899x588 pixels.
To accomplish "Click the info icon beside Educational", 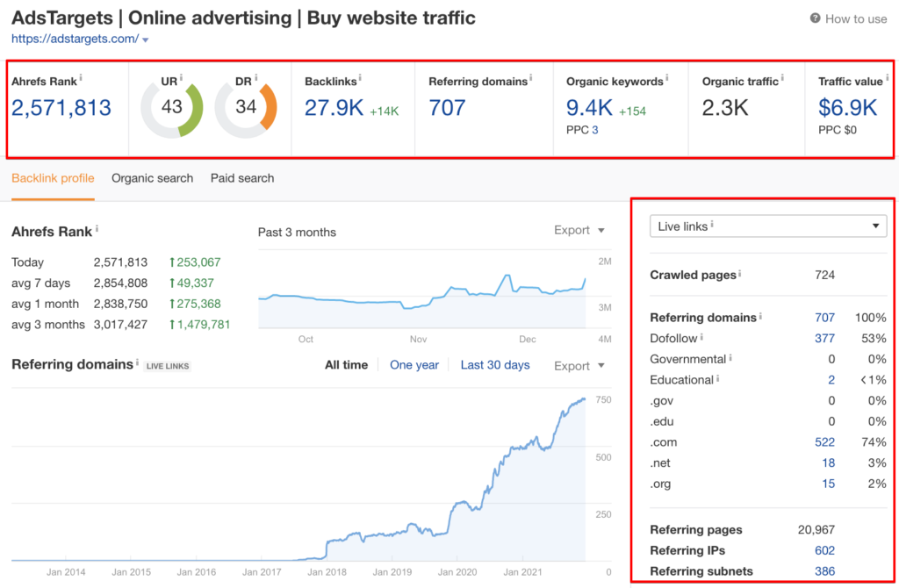I will pos(718,378).
